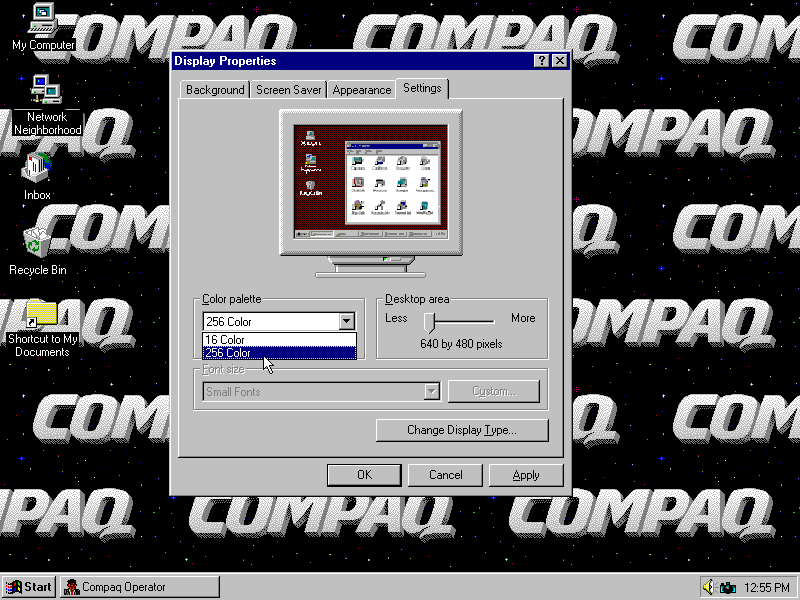800x600 pixels.
Task: Move the Desktop area slider thumb
Action: pos(430,321)
